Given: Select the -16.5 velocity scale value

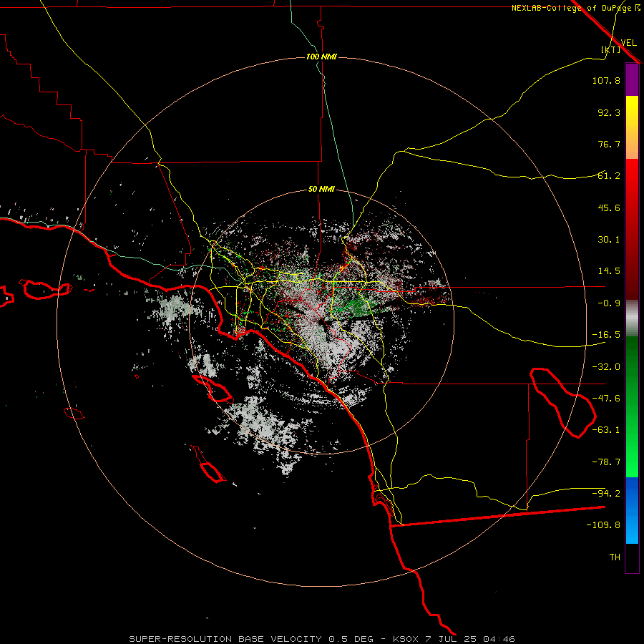Looking at the screenshot, I should click(606, 335).
